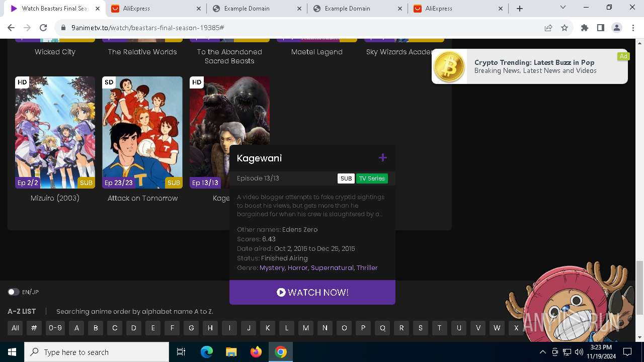Screen dimensions: 644x362
Task: Open The Relative Worlds title link
Action: pyautogui.click(x=142, y=52)
